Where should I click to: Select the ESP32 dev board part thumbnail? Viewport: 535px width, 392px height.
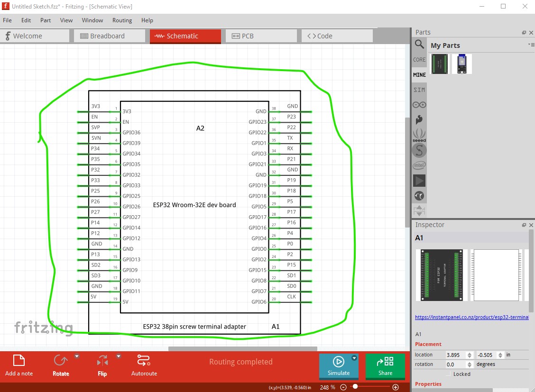(x=461, y=64)
